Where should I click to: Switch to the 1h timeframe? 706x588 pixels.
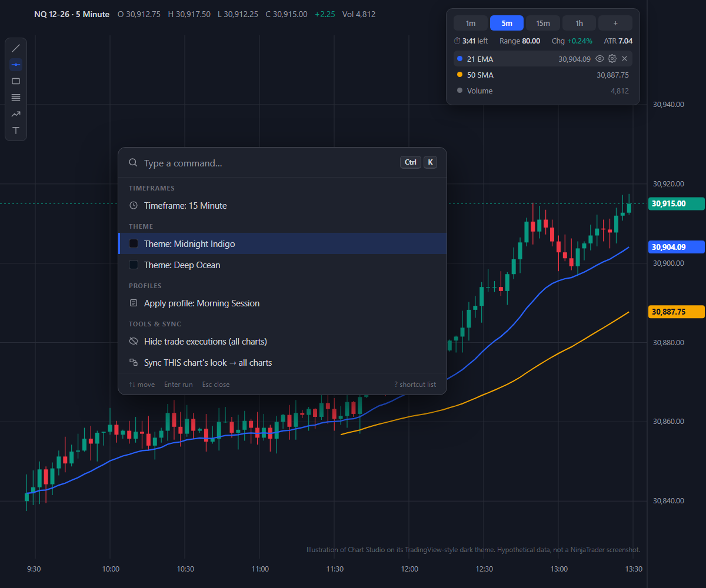click(x=580, y=23)
